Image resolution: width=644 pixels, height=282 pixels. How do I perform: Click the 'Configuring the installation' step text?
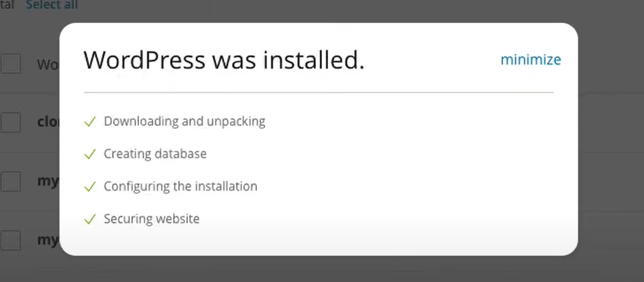point(180,186)
